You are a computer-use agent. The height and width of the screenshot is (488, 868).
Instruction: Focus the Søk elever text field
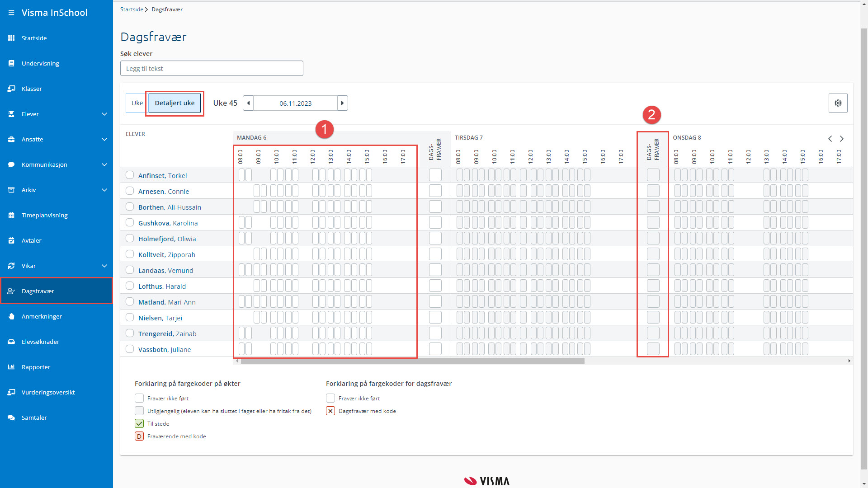click(x=212, y=68)
